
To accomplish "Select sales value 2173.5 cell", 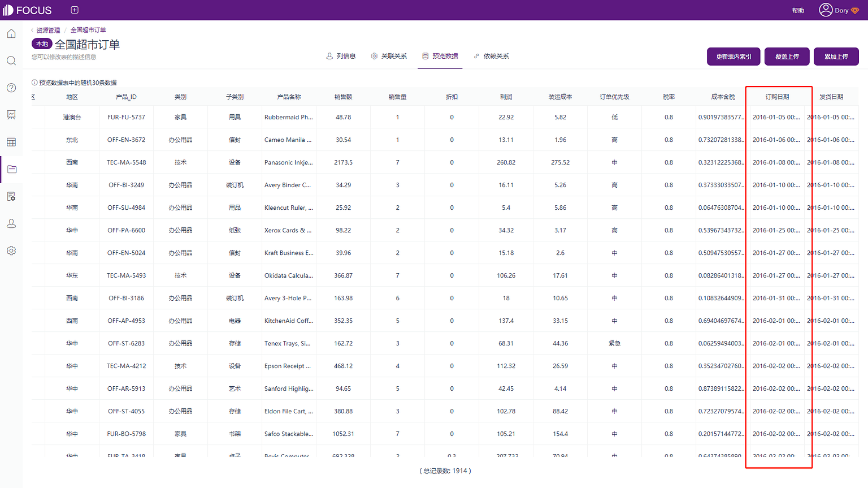I will click(343, 162).
